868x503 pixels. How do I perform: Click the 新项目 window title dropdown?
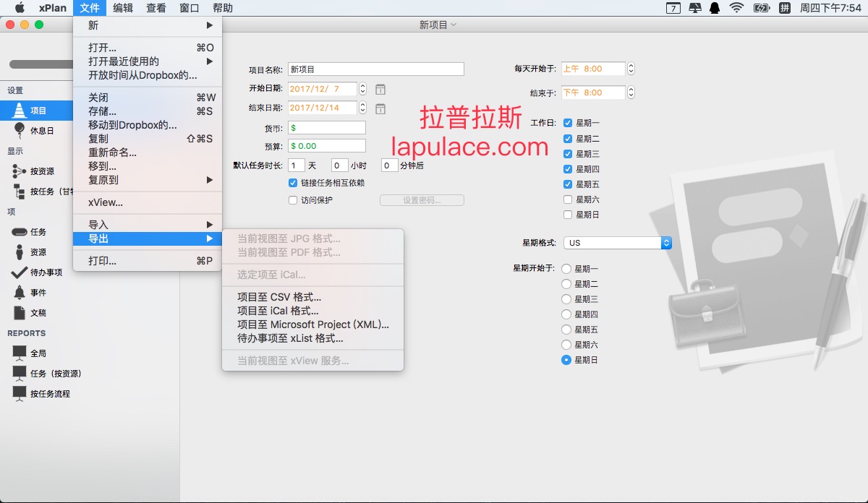pos(438,25)
